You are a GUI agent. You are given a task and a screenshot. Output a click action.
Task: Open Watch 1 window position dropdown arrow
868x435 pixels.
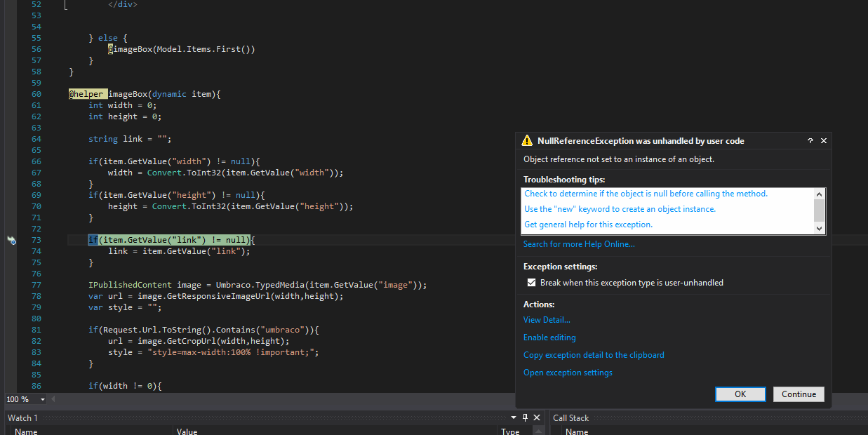pyautogui.click(x=514, y=418)
